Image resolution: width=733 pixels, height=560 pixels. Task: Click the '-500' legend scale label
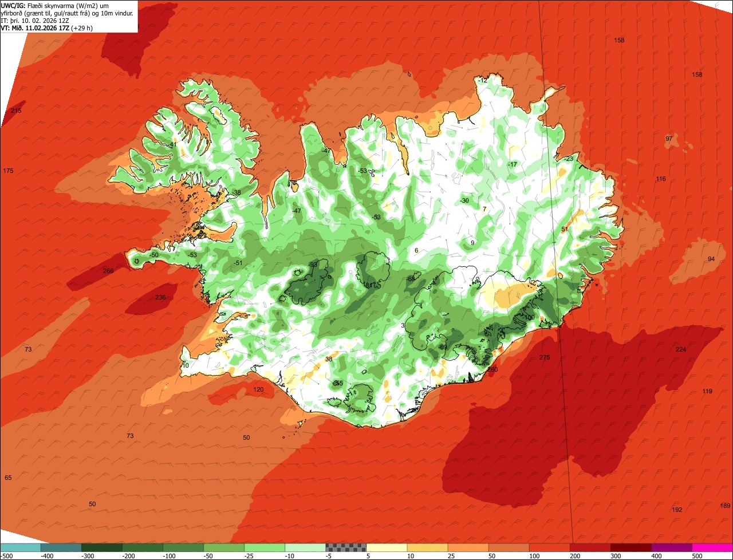7,556
